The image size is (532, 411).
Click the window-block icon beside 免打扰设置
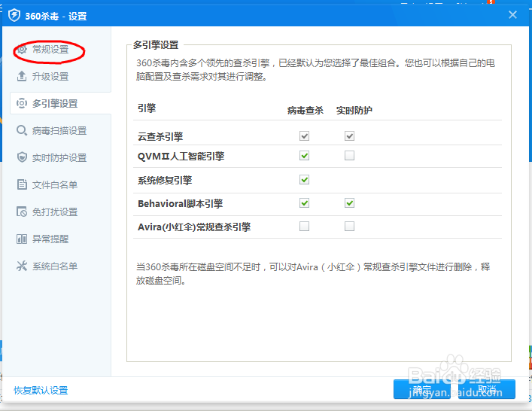click(22, 212)
